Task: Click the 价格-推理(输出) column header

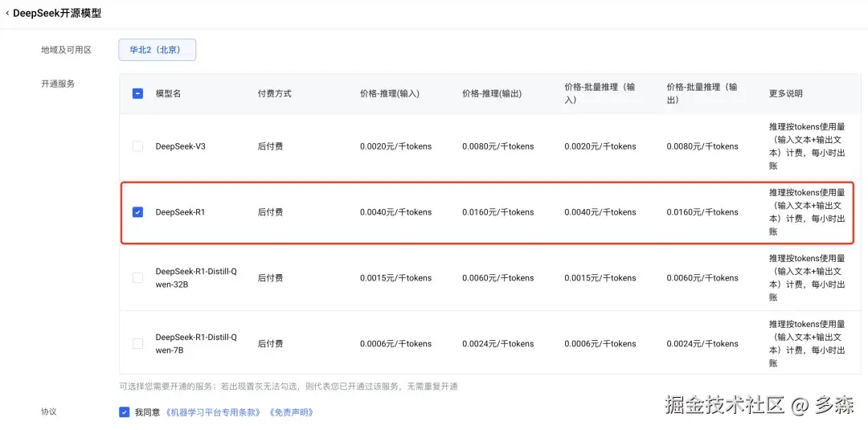Action: (x=492, y=94)
